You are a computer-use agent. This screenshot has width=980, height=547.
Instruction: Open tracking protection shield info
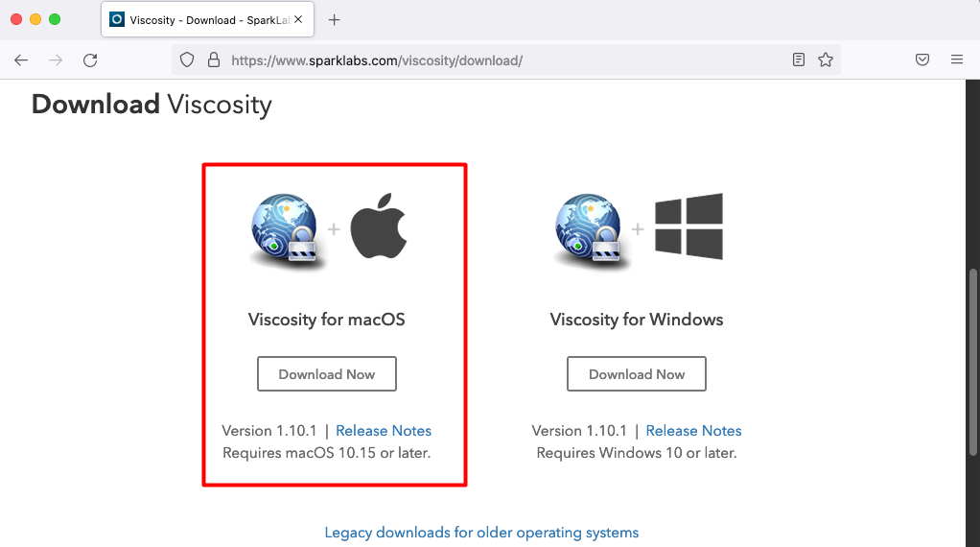tap(187, 60)
